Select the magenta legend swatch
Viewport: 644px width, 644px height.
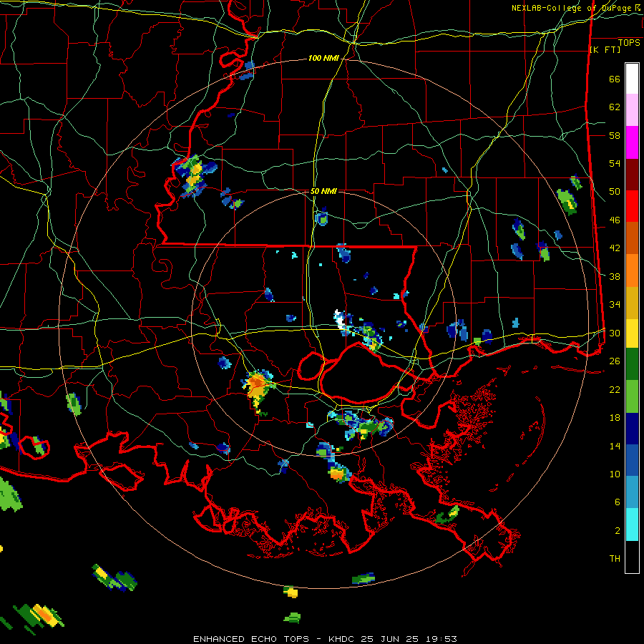pos(632,142)
